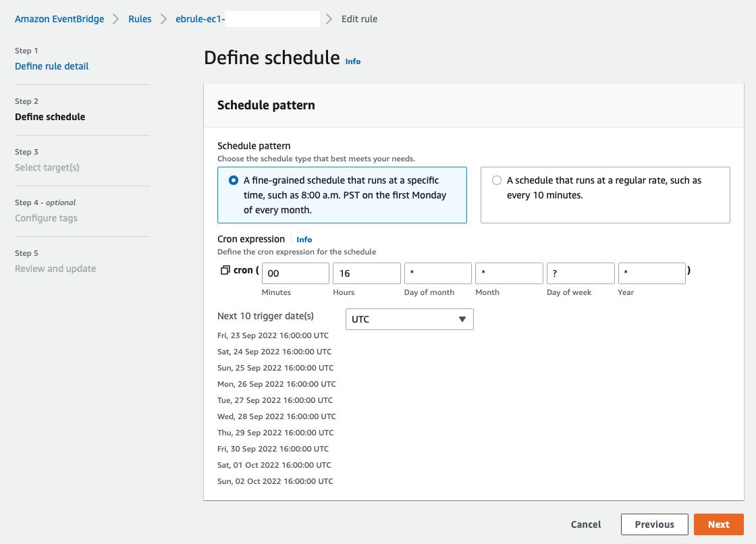Click the Day of week field
Image resolution: width=756 pixels, height=544 pixels.
[580, 273]
